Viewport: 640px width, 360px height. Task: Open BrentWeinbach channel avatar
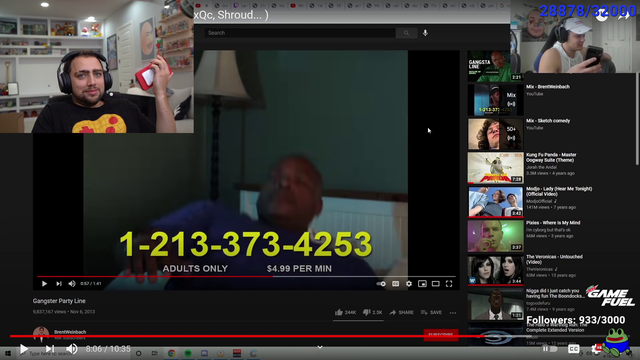pyautogui.click(x=41, y=334)
